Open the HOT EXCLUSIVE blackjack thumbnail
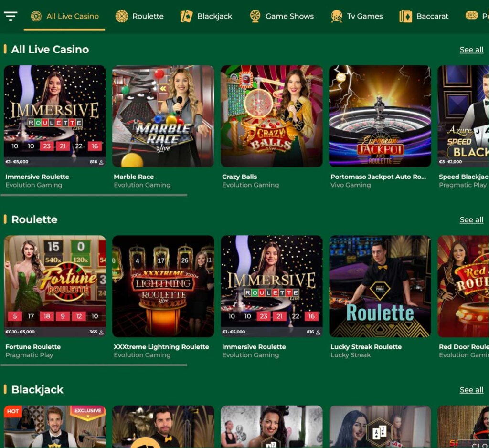The height and width of the screenshot is (448, 489). pos(55,427)
